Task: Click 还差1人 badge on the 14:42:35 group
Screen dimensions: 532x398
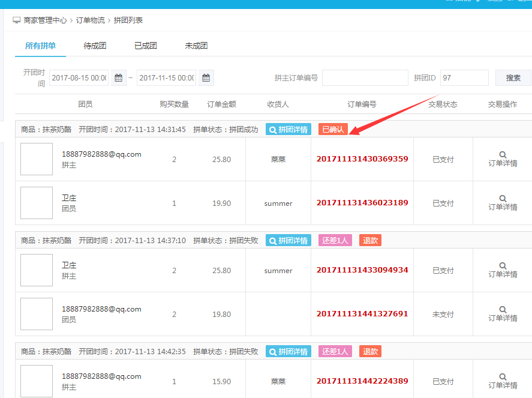Action: pos(335,352)
